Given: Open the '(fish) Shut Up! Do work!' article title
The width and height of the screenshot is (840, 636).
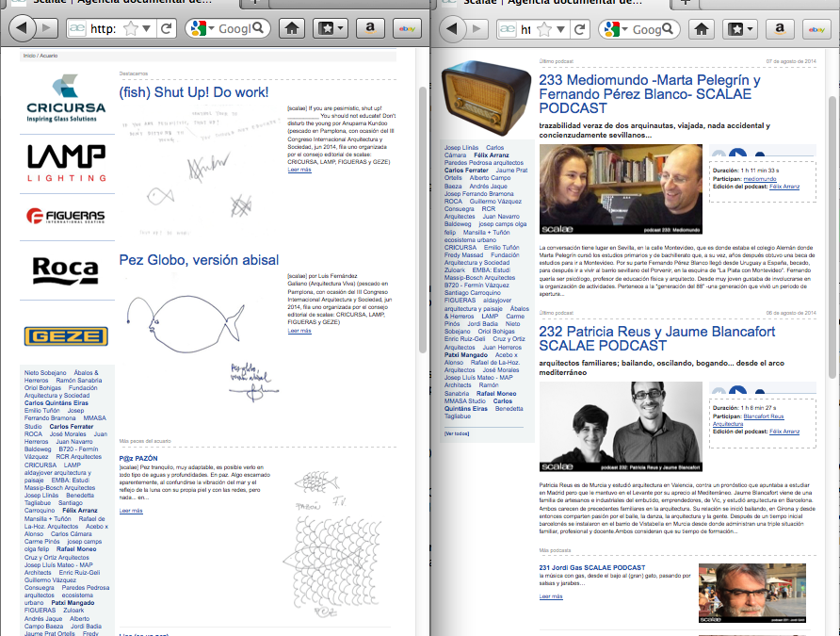Looking at the screenshot, I should 193,92.
